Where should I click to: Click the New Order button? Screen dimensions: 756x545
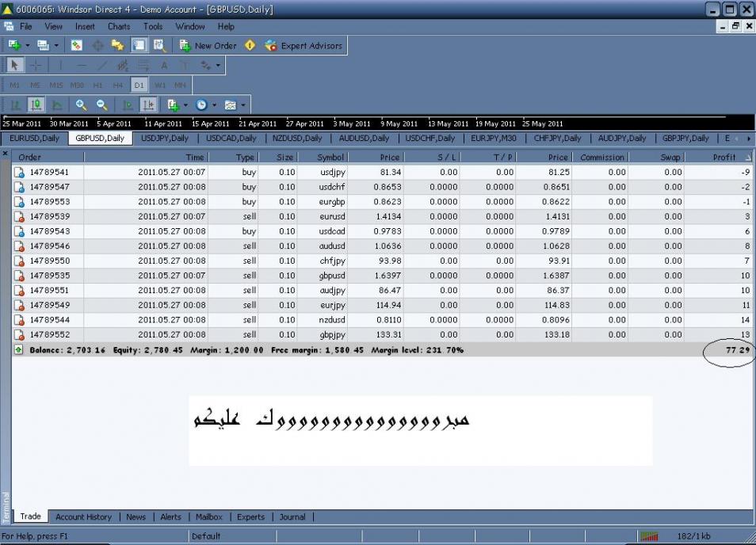(x=208, y=46)
